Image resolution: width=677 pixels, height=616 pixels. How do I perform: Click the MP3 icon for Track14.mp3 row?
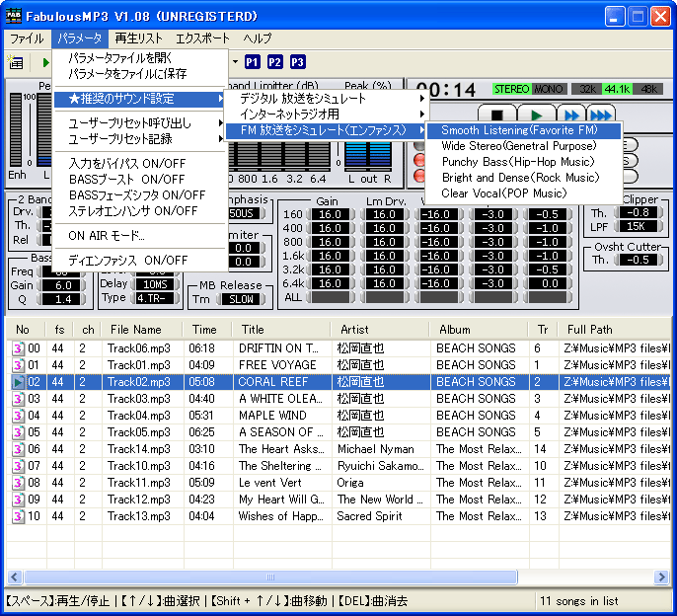[18, 449]
